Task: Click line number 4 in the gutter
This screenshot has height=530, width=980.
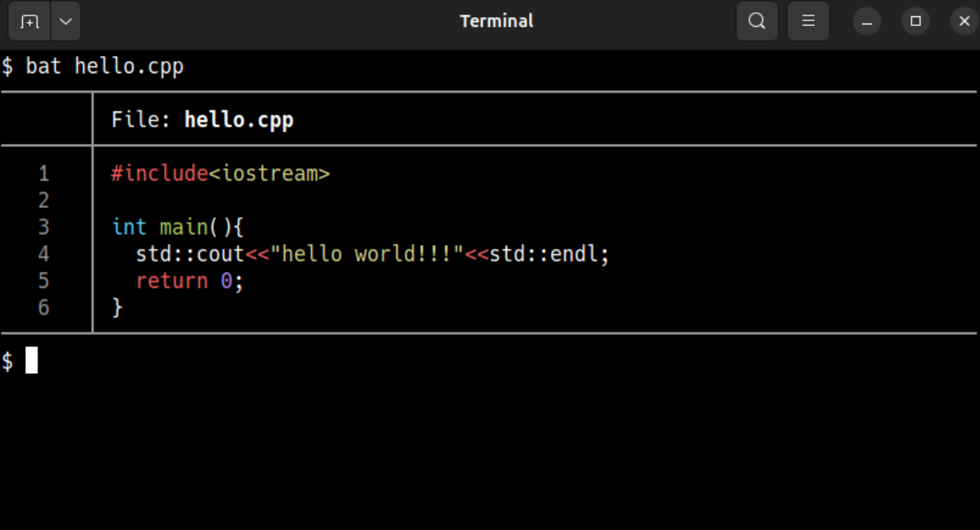Action: click(44, 254)
